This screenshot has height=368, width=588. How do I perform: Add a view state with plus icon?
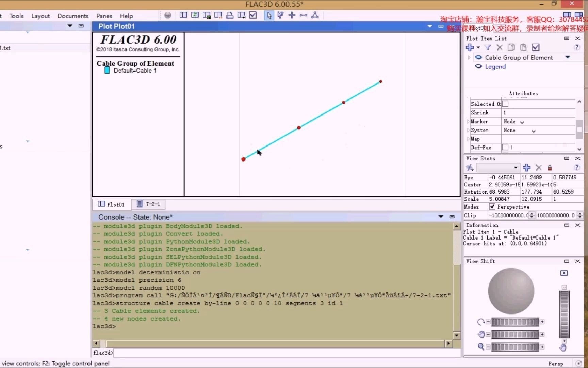tap(527, 167)
